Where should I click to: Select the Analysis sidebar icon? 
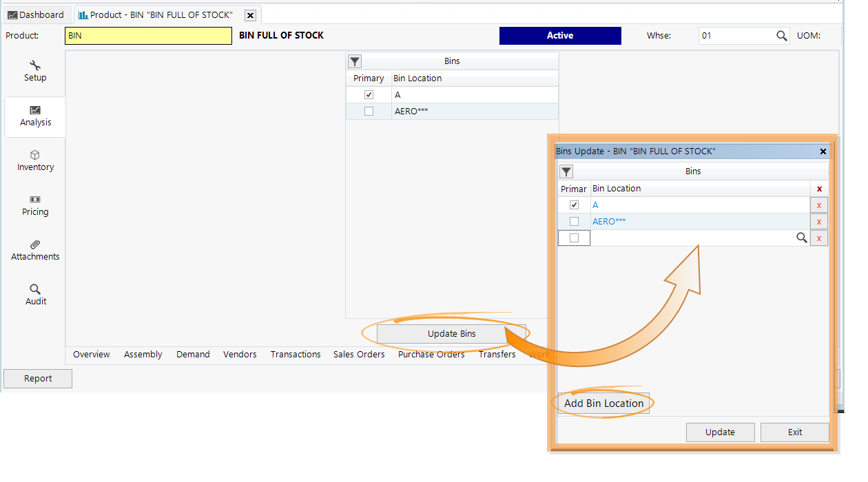click(x=34, y=116)
